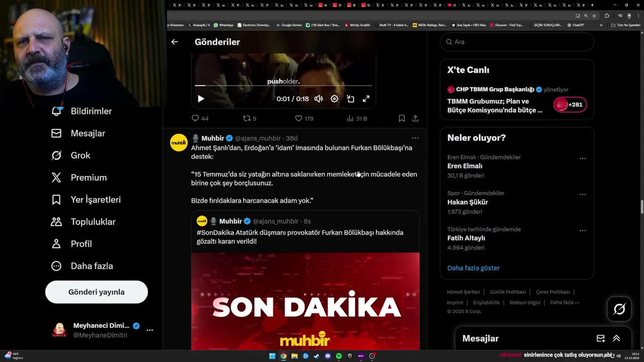Bookmark this page with star icon

(x=594, y=16)
